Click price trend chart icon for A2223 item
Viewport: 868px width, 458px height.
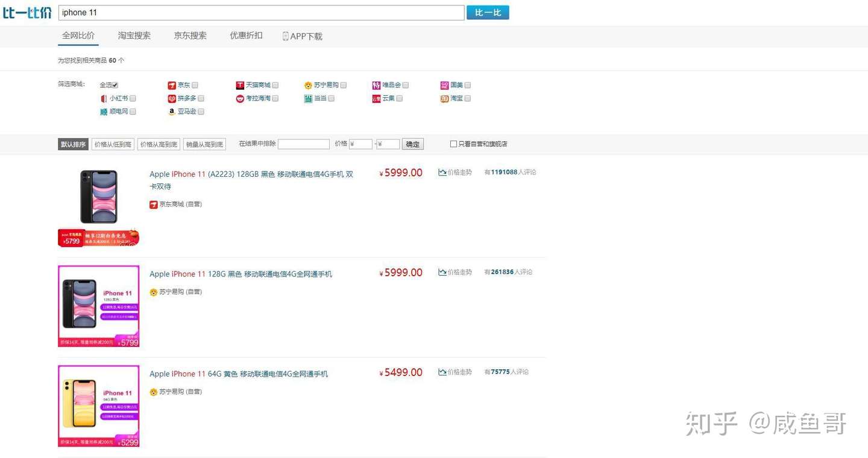(x=442, y=173)
